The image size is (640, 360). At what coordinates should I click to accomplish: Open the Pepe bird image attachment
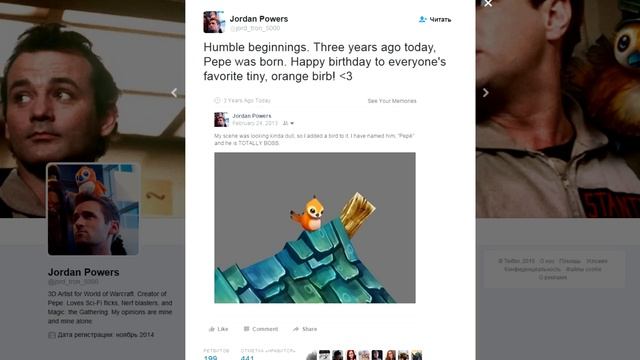point(315,228)
